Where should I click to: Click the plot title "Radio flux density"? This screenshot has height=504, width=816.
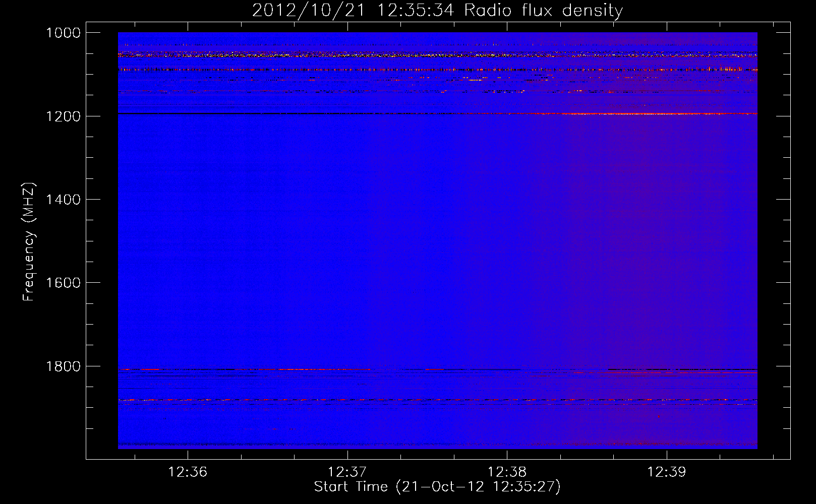(544, 11)
